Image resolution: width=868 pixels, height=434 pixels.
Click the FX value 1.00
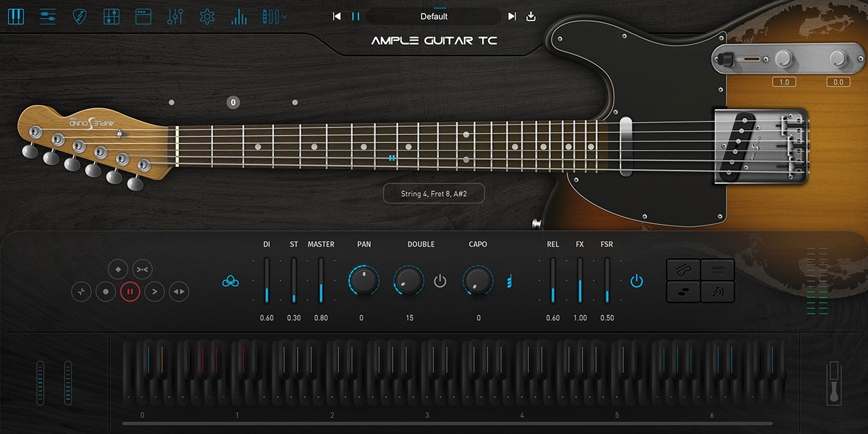click(x=580, y=318)
